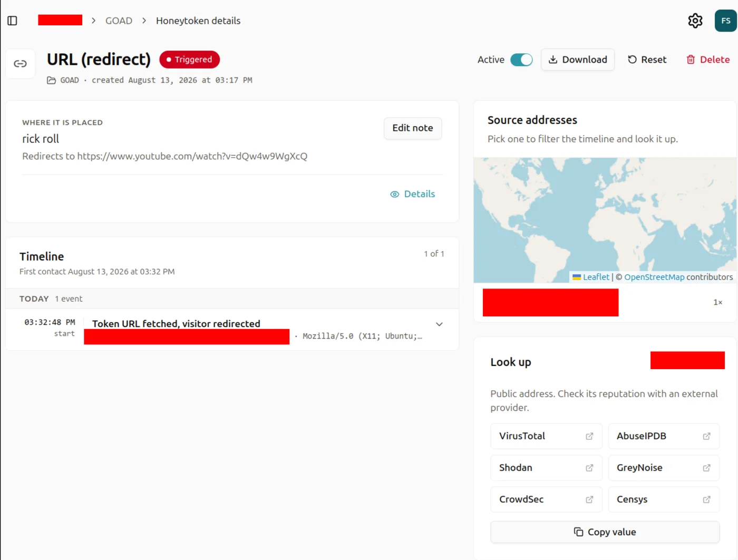
Task: Open GreyNoise external lookup
Action: click(x=664, y=468)
